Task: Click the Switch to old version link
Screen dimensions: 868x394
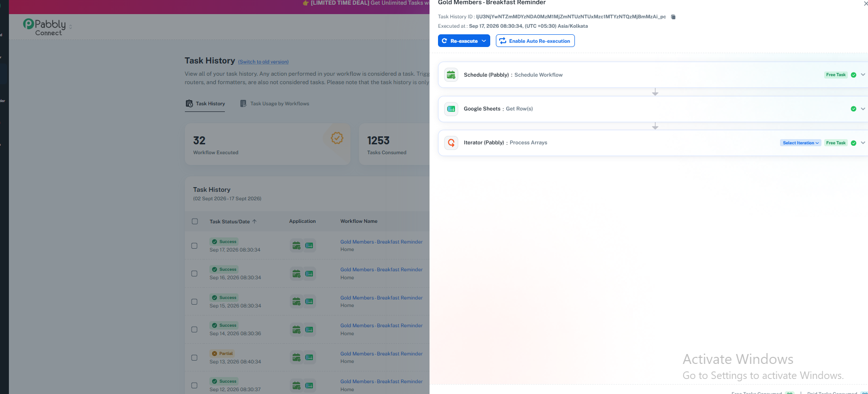Action: pyautogui.click(x=263, y=62)
